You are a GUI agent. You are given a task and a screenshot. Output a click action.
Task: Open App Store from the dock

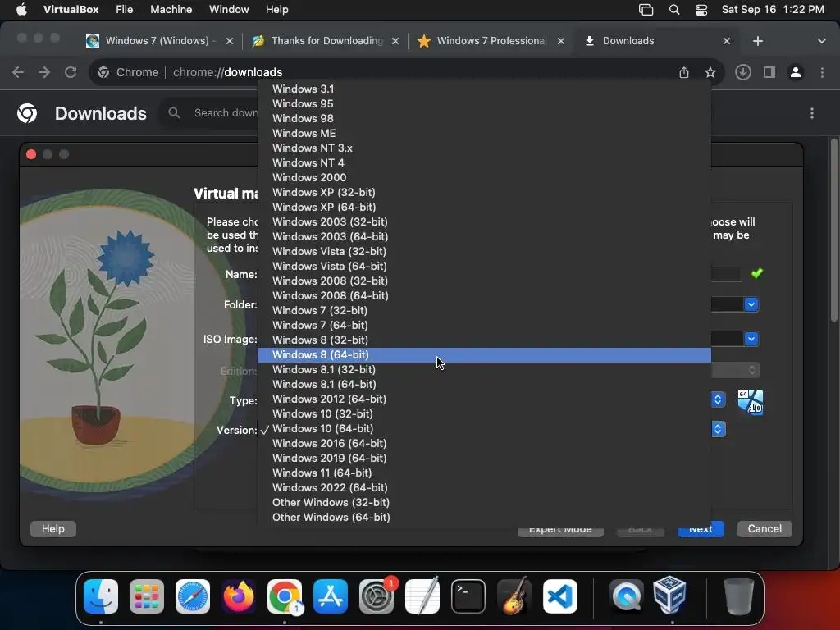(331, 596)
